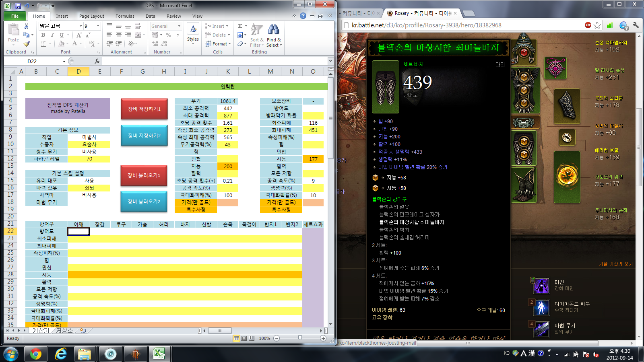The image size is (644, 362).
Task: Click the Increase Font Size icon
Action: 79,35
